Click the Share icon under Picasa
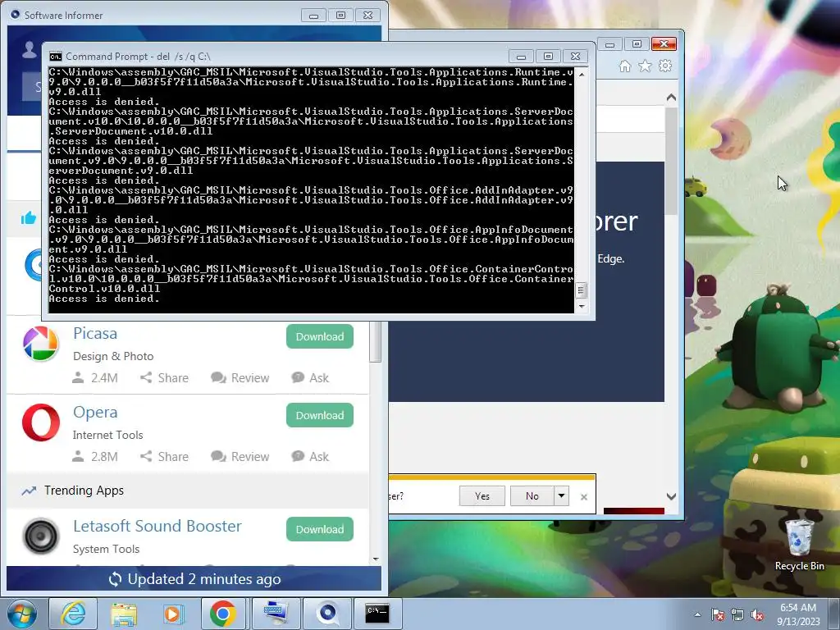The height and width of the screenshot is (630, 840). (x=146, y=377)
